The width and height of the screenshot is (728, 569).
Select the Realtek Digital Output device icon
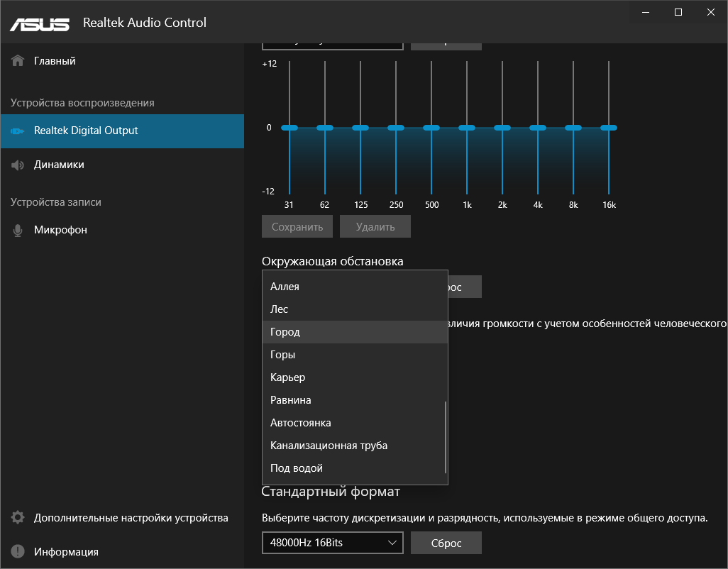click(17, 131)
